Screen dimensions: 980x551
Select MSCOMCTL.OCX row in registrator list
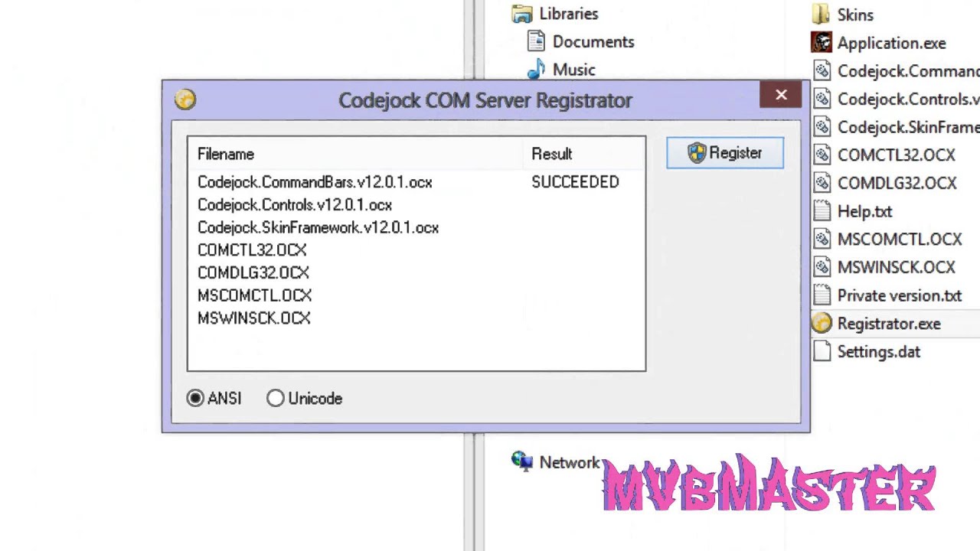coord(416,295)
